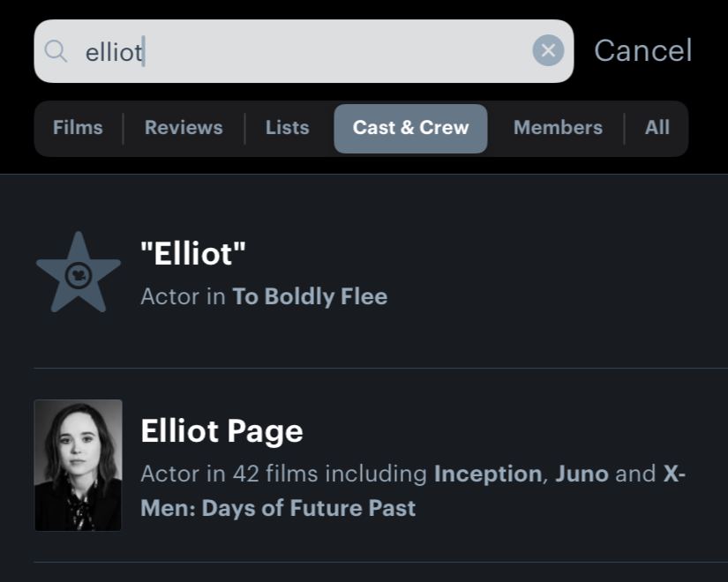The height and width of the screenshot is (582, 728).
Task: Click the magnifying glass search icon
Action: 56,51
